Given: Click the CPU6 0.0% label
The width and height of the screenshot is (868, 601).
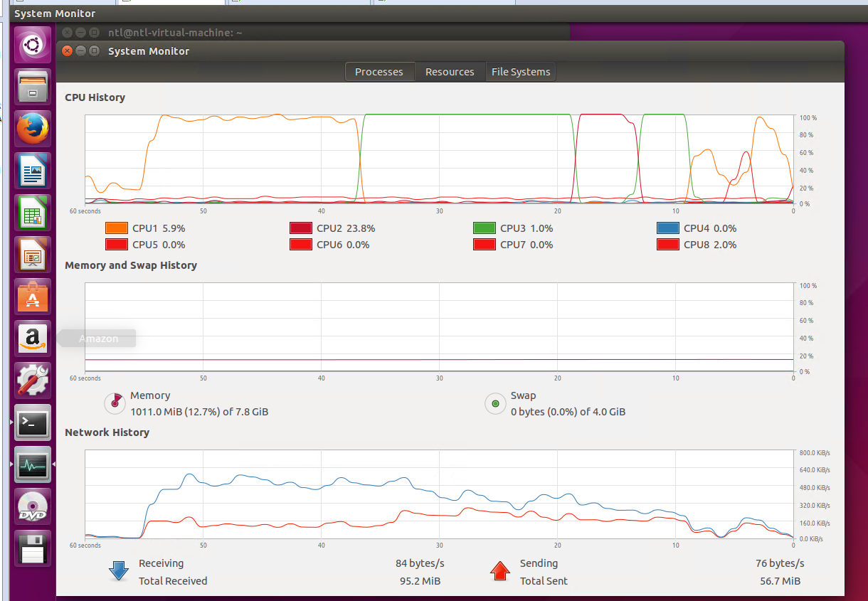Looking at the screenshot, I should tap(343, 245).
